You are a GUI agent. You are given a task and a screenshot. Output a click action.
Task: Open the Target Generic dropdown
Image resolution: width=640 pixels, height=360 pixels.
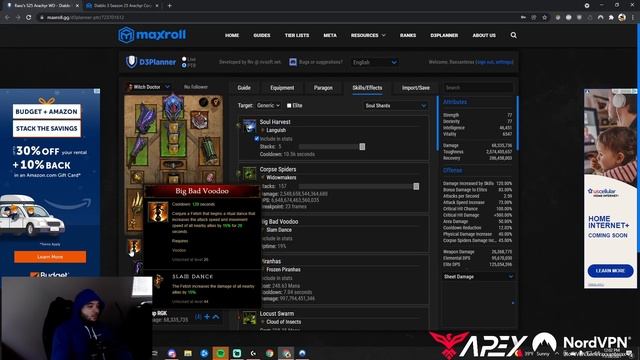(269, 105)
